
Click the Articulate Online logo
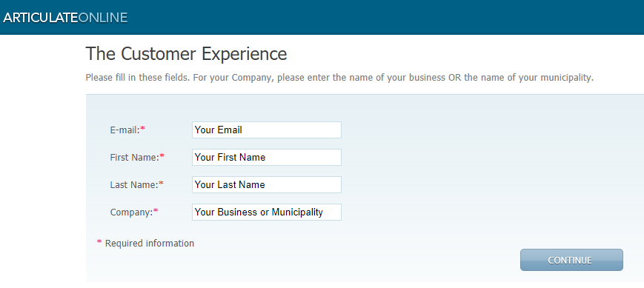(x=65, y=18)
